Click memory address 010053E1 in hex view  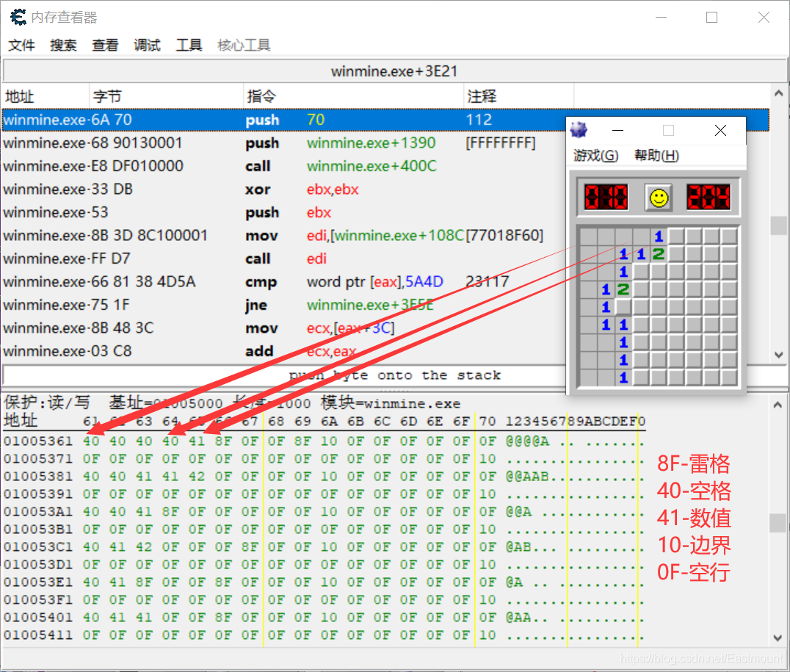(38, 582)
